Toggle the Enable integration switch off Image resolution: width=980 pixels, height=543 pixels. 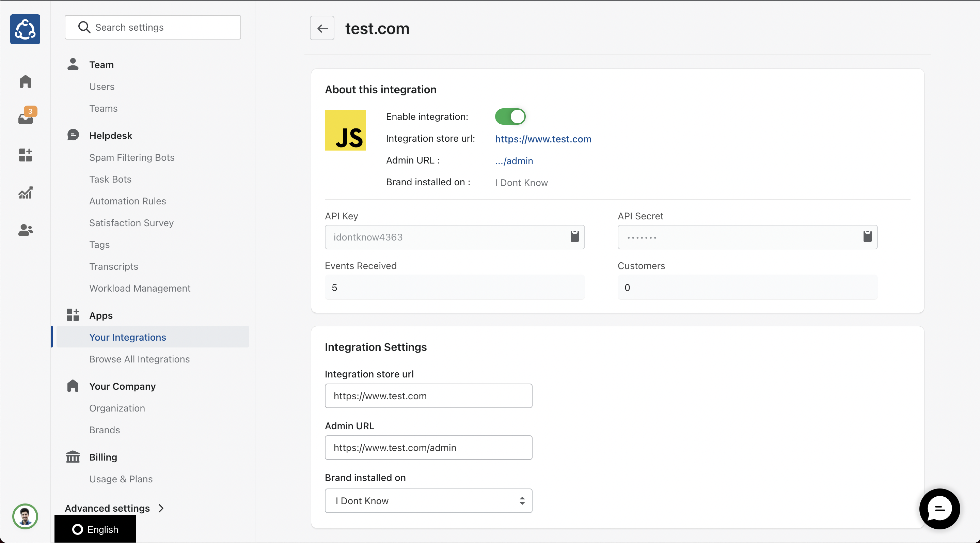[510, 117]
